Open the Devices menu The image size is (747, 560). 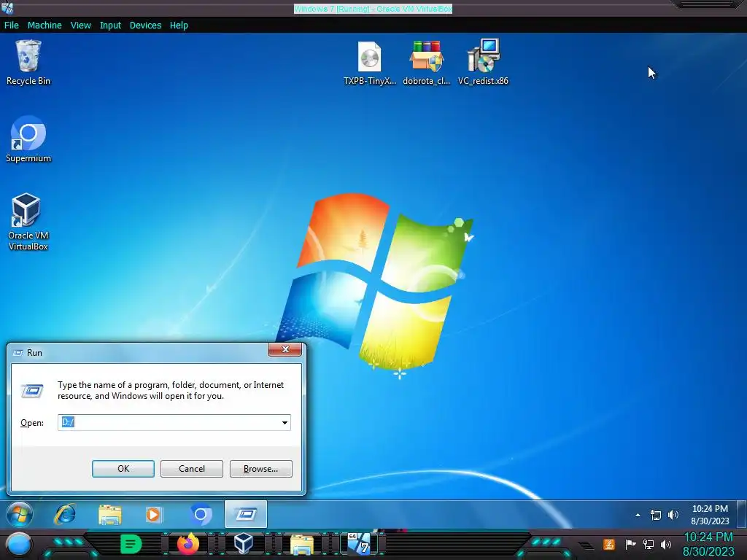145,26
